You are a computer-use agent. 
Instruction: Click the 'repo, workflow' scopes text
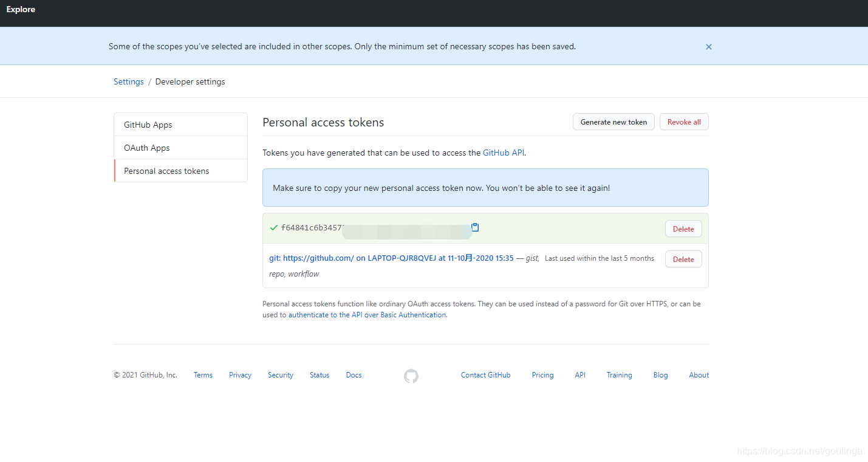point(294,274)
